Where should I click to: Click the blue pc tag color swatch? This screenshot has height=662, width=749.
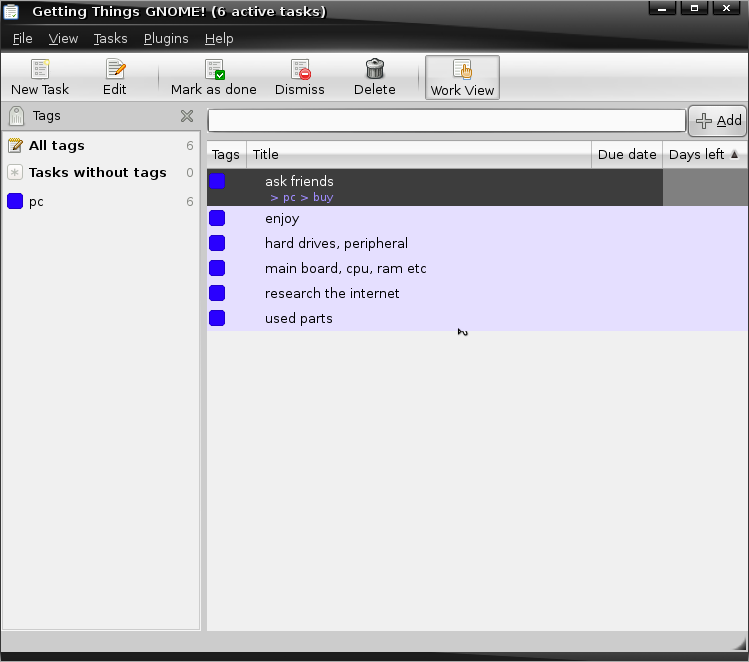pyautogui.click(x=15, y=202)
